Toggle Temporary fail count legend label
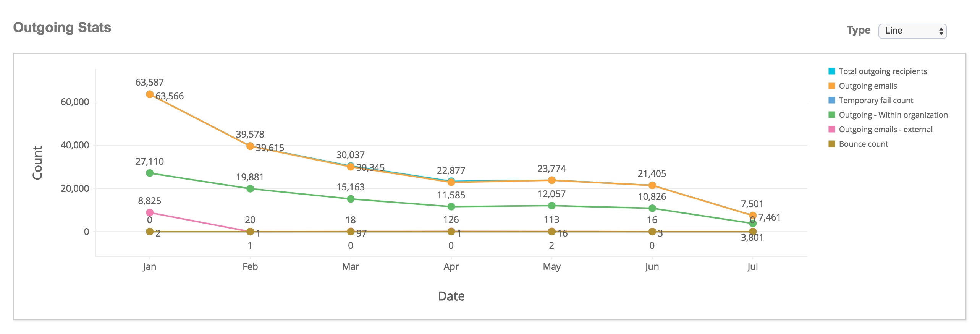Image resolution: width=980 pixels, height=334 pixels. pos(876,101)
